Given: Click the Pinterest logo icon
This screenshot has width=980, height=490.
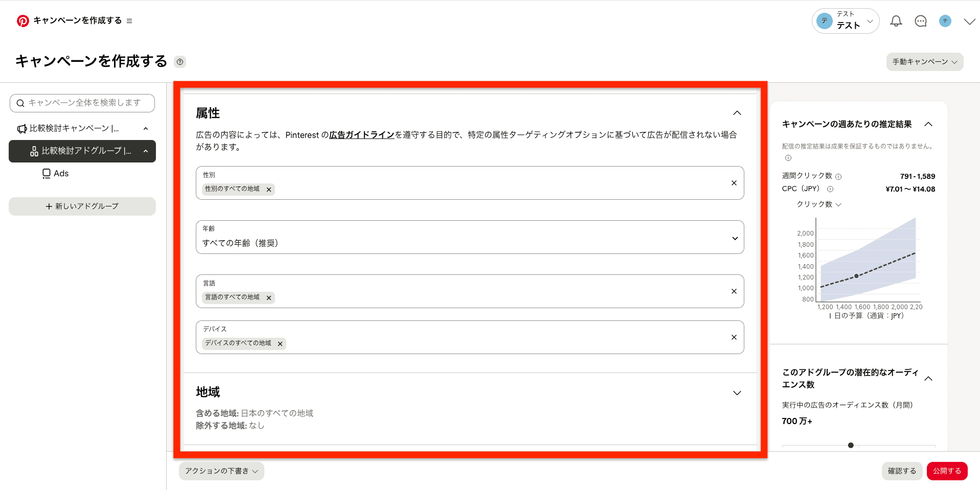Looking at the screenshot, I should point(22,20).
